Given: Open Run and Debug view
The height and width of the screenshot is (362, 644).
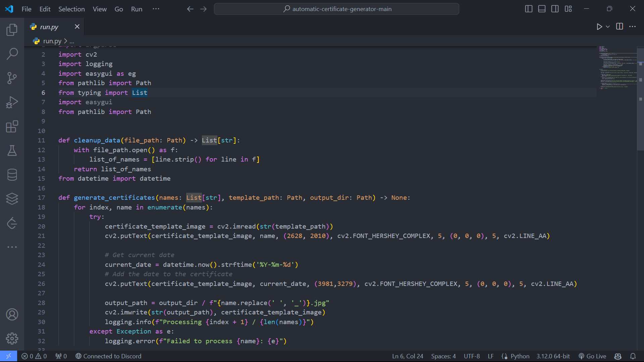Looking at the screenshot, I should pos(12,102).
